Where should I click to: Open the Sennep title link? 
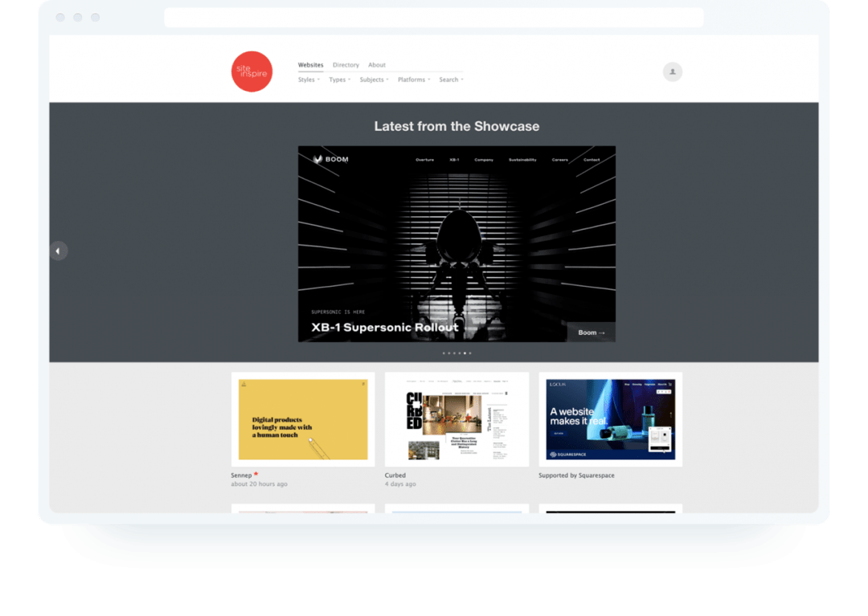tap(241, 475)
